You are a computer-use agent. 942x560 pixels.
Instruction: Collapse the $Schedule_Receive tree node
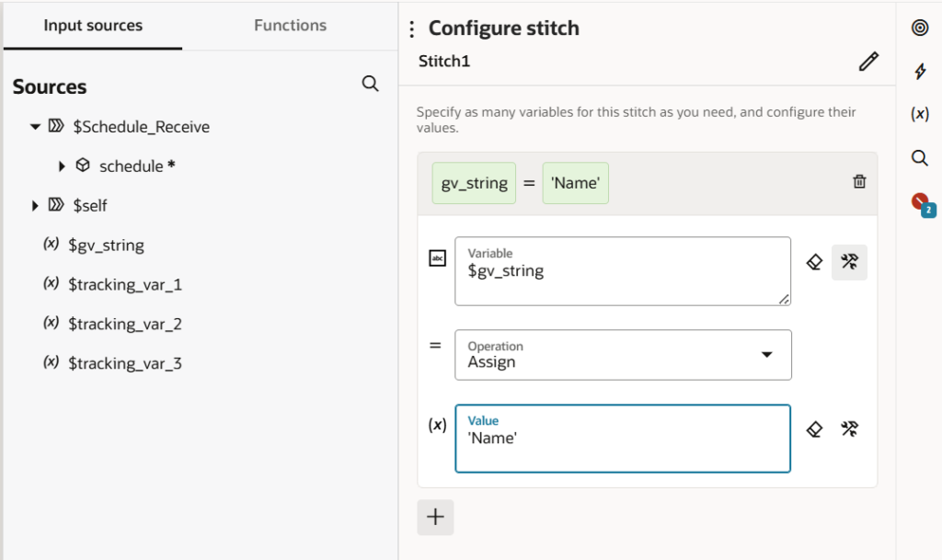35,127
